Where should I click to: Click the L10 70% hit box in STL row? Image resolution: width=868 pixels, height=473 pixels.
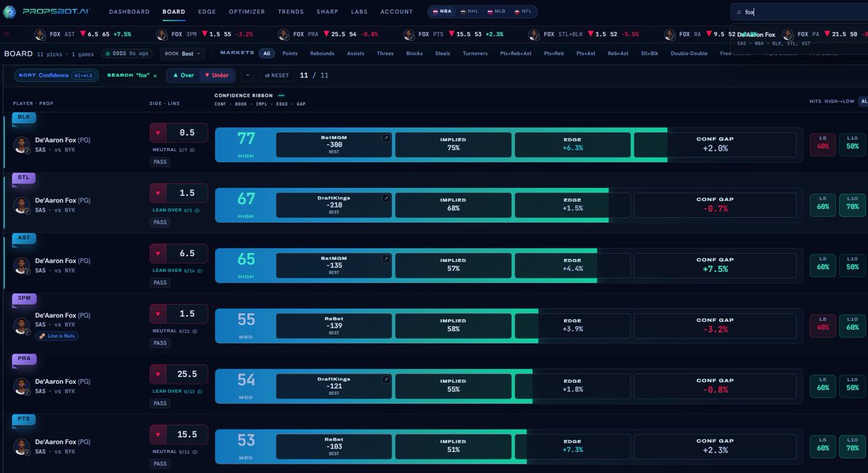click(853, 205)
